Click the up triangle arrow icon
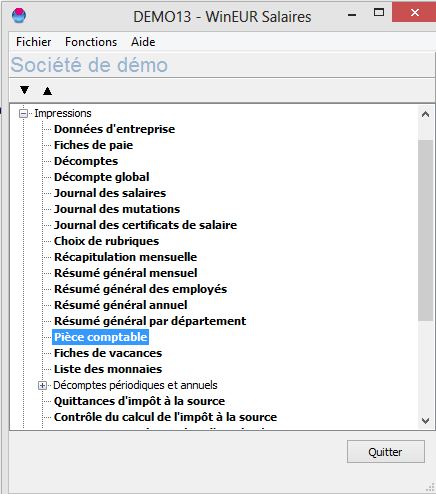Image resolution: width=436 pixels, height=494 pixels. (47, 91)
